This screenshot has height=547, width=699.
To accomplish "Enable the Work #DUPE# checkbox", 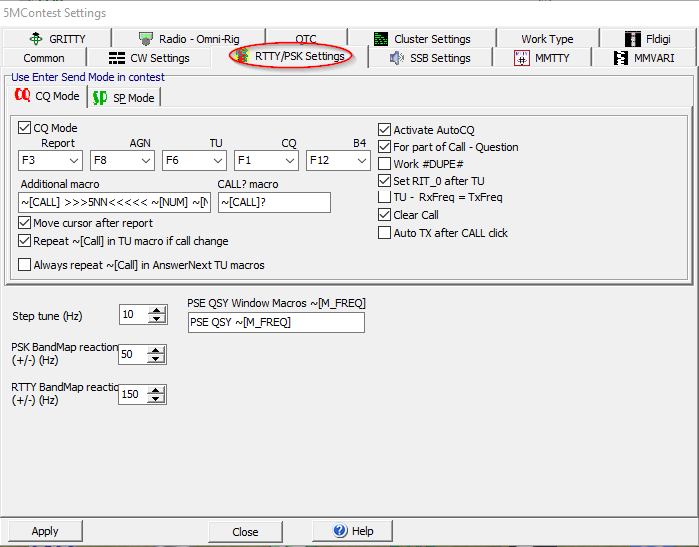I will point(385,164).
